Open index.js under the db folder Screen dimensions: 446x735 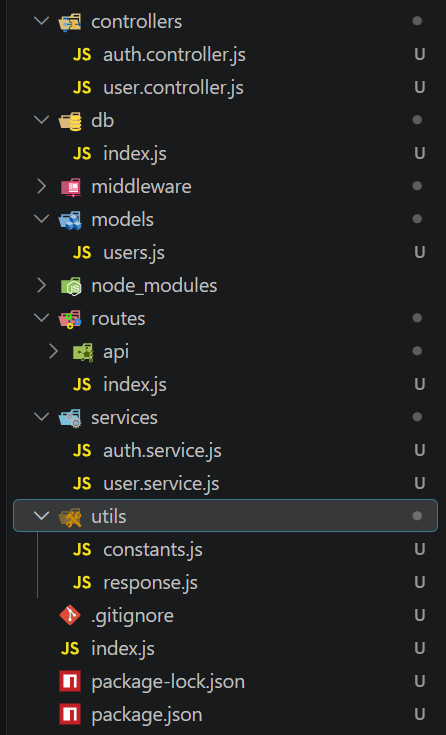click(135, 154)
